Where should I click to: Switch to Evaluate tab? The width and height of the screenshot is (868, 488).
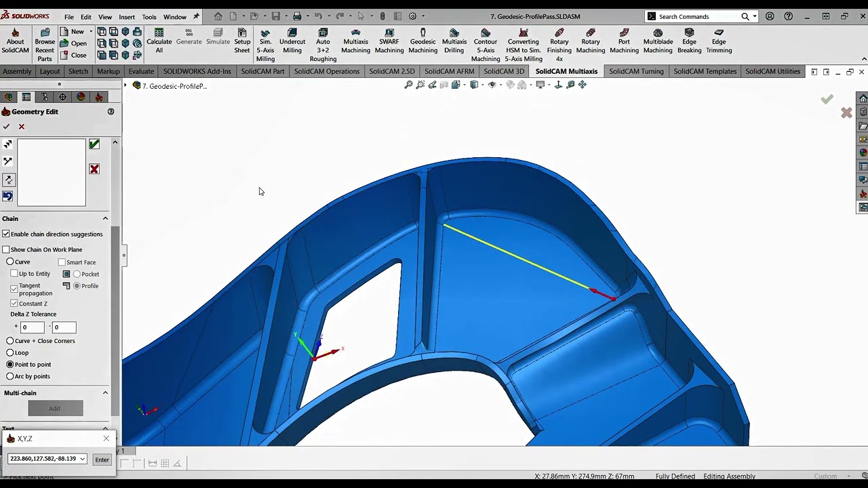click(141, 71)
